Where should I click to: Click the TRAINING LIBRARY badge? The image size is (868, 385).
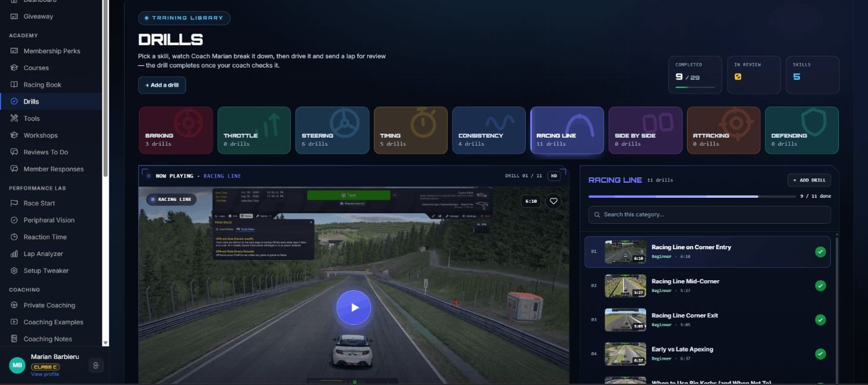coord(184,18)
